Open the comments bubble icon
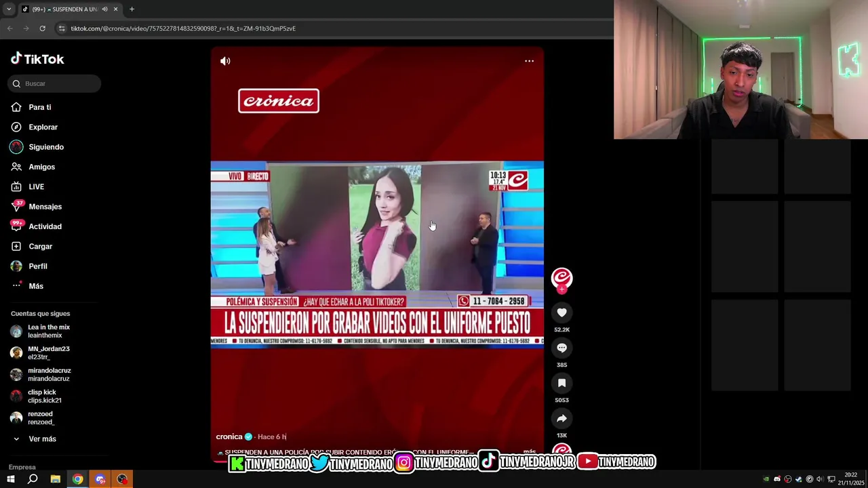 click(x=561, y=348)
